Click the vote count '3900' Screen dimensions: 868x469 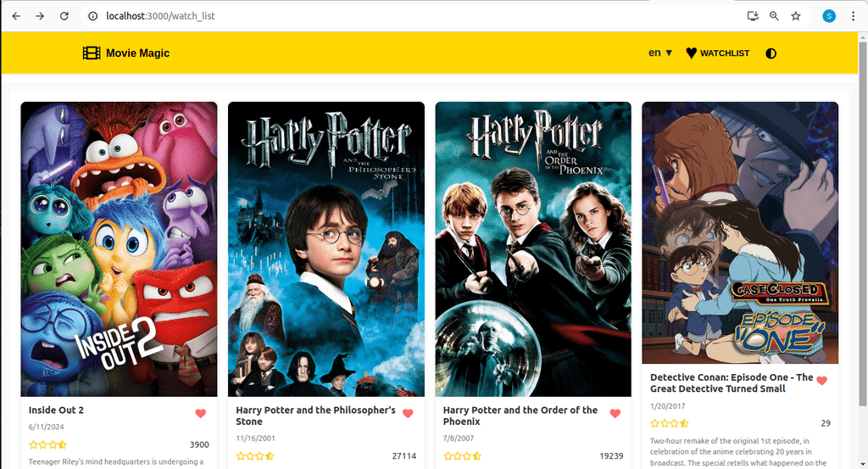pos(199,444)
